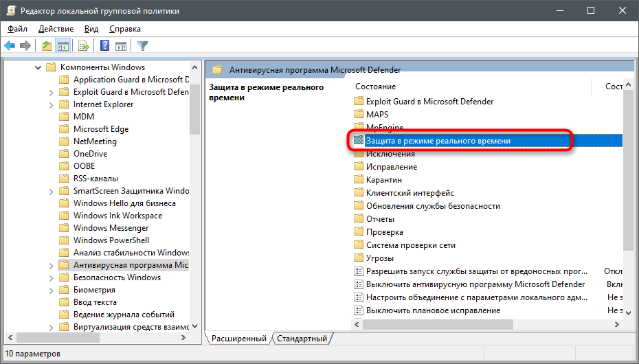The width and height of the screenshot is (639, 364).
Task: Click the Клиентский интерфейс folder icon
Action: point(359,192)
